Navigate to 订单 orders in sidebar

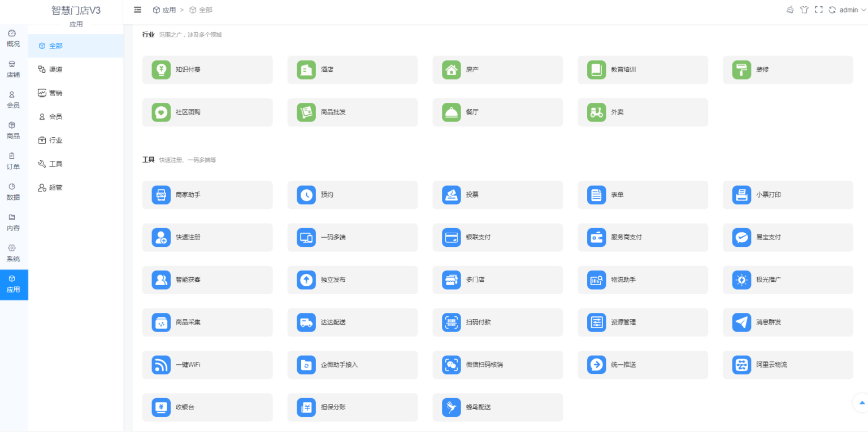pyautogui.click(x=13, y=161)
